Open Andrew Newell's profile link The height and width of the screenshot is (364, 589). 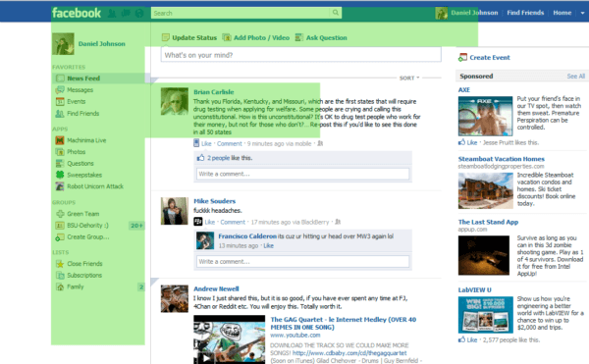tap(216, 289)
